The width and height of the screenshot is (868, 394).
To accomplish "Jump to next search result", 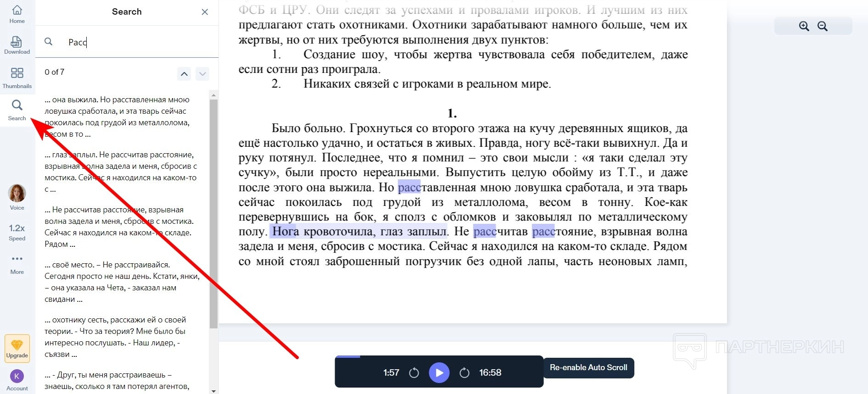I will pyautogui.click(x=202, y=73).
